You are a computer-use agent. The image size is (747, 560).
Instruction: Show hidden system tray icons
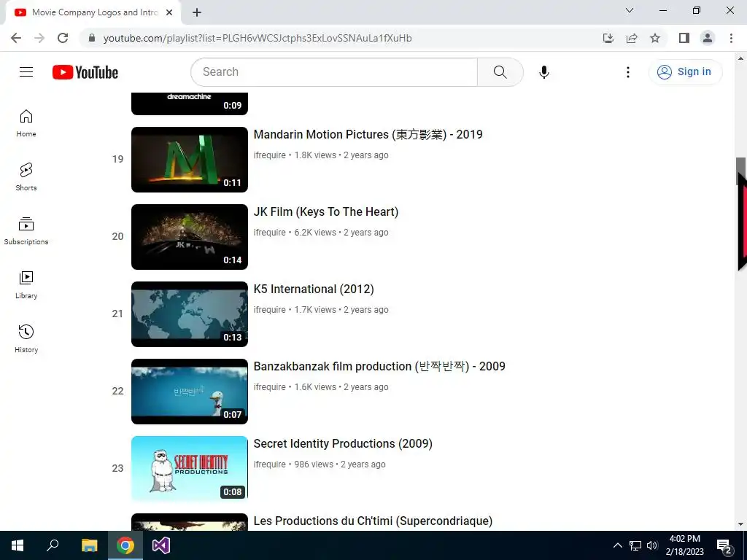coord(617,545)
